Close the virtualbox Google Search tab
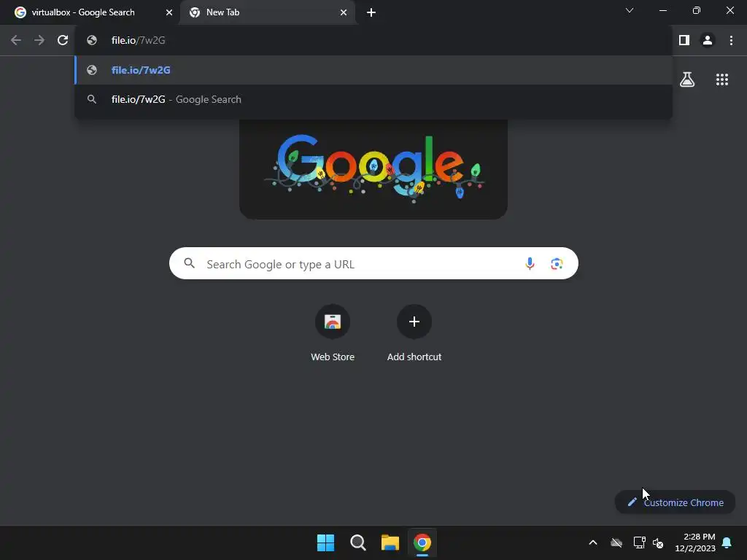This screenshot has width=747, height=560. point(169,12)
